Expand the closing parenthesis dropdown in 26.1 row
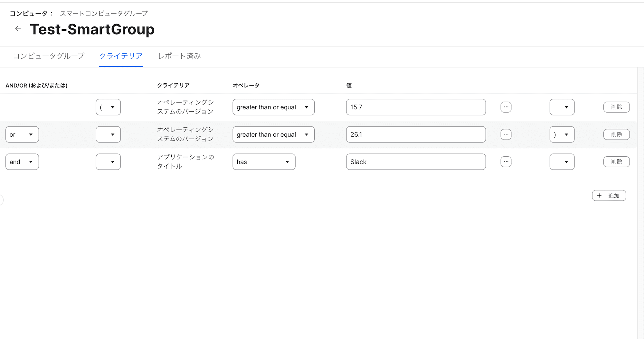This screenshot has height=339, width=644. 562,134
